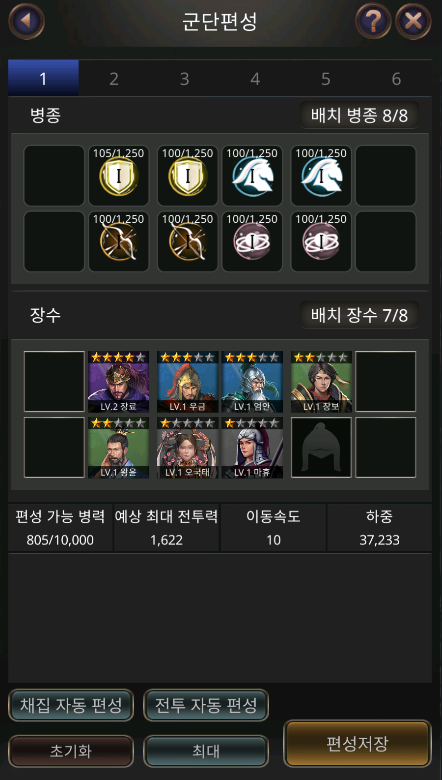Select general LV.1 오국태 portrait
Image resolution: width=442 pixels, height=780 pixels.
click(187, 447)
